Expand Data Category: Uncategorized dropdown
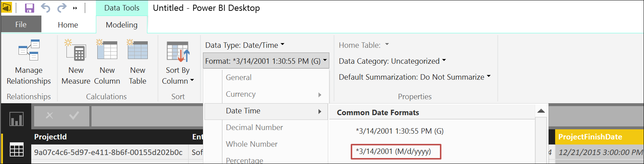 tap(392, 61)
